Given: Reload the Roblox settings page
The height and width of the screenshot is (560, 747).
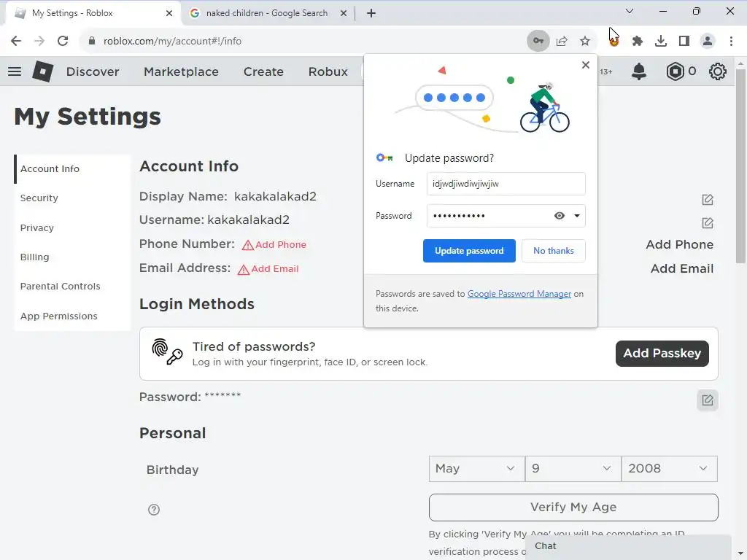Looking at the screenshot, I should (x=63, y=41).
